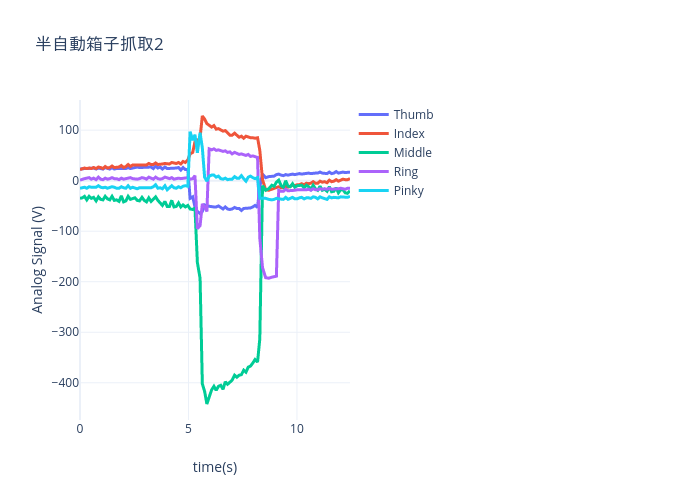Click the red Index curve peak
700x500 pixels.
(x=203, y=117)
